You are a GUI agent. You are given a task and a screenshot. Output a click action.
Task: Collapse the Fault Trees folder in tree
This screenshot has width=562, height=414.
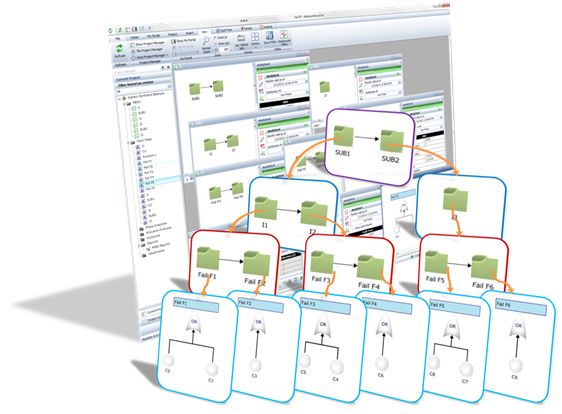tap(128, 143)
